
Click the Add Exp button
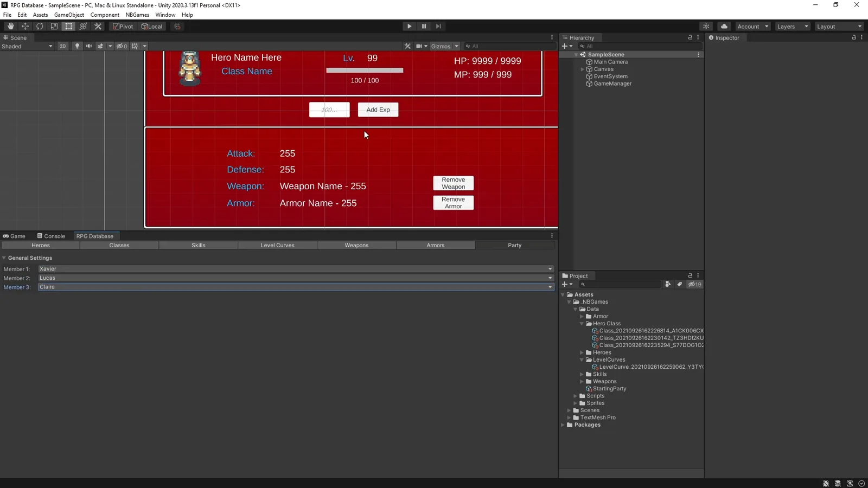378,110
